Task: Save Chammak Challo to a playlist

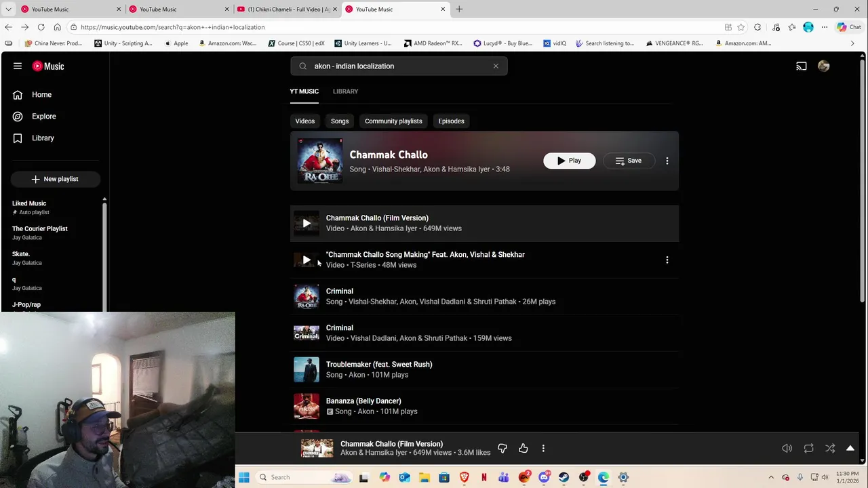Action: pyautogui.click(x=628, y=161)
